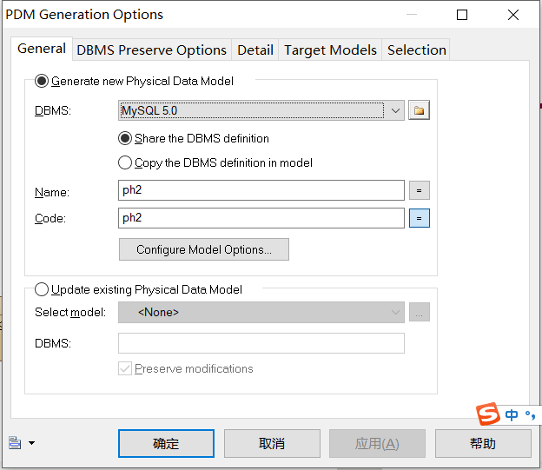Open the bottom-left settings menu icon

click(x=15, y=442)
